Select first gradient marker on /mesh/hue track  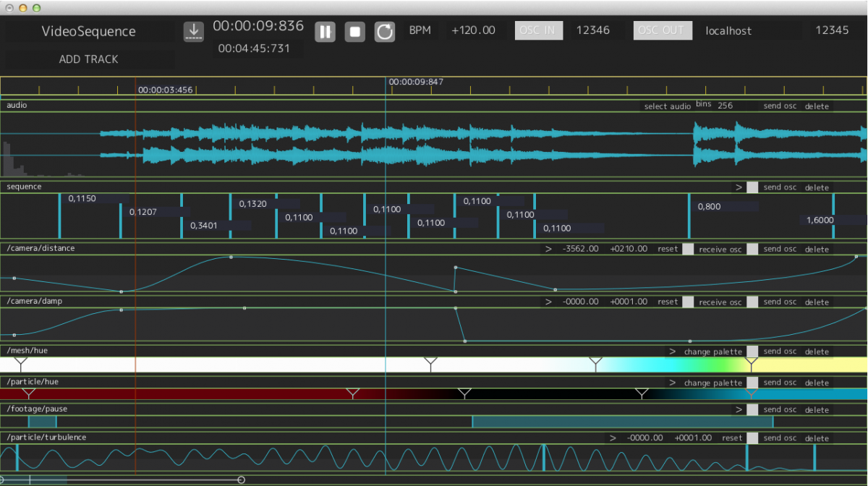(21, 362)
